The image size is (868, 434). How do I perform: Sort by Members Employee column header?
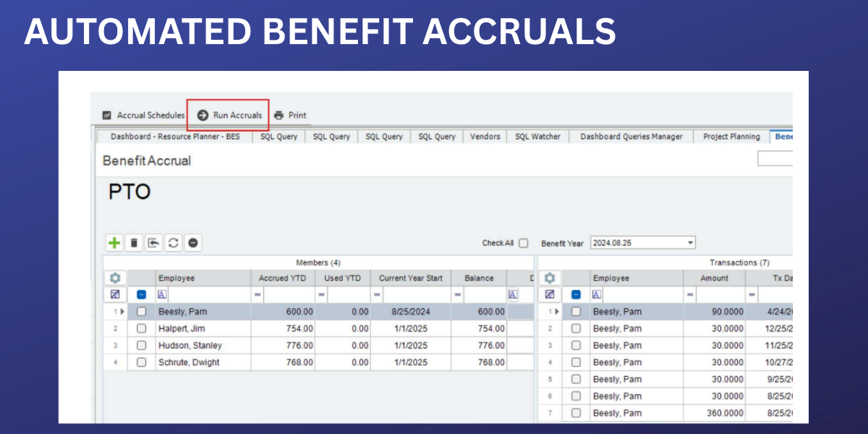[x=202, y=278]
